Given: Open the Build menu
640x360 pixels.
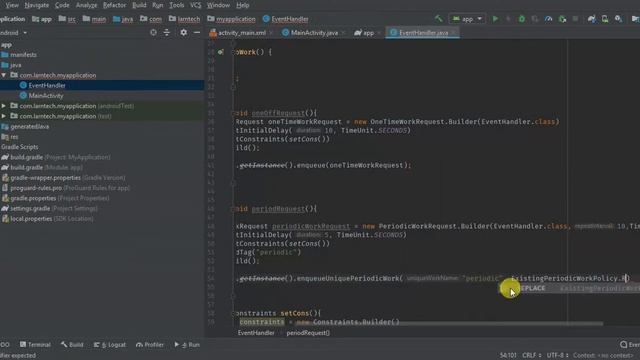Looking at the screenshot, I should click(139, 5).
